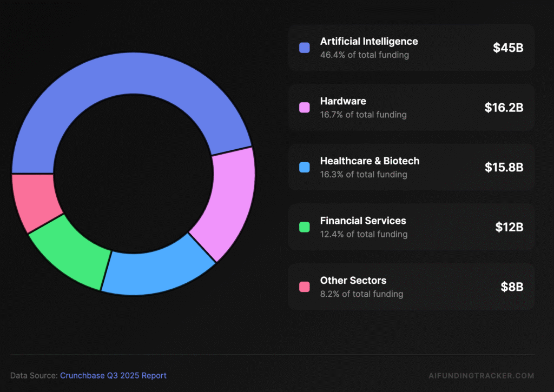This screenshot has width=554, height=392.
Task: Click the $16.2B funding amount
Action: point(504,107)
